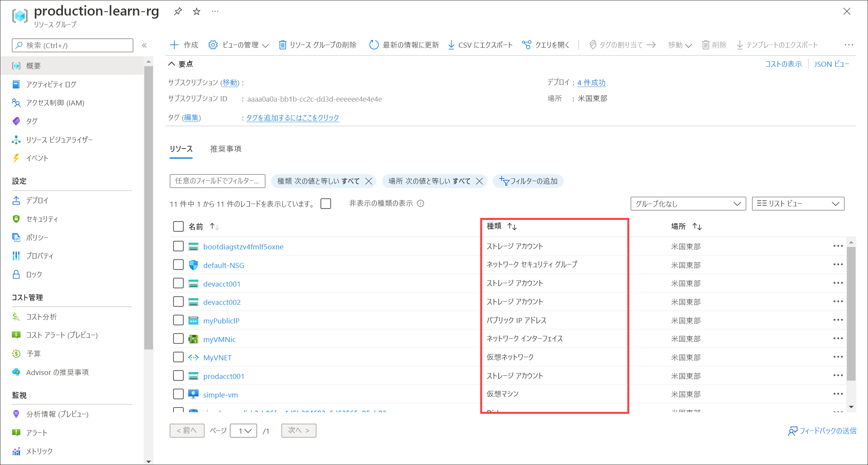Check the myVMNic row checkbox

tap(178, 339)
